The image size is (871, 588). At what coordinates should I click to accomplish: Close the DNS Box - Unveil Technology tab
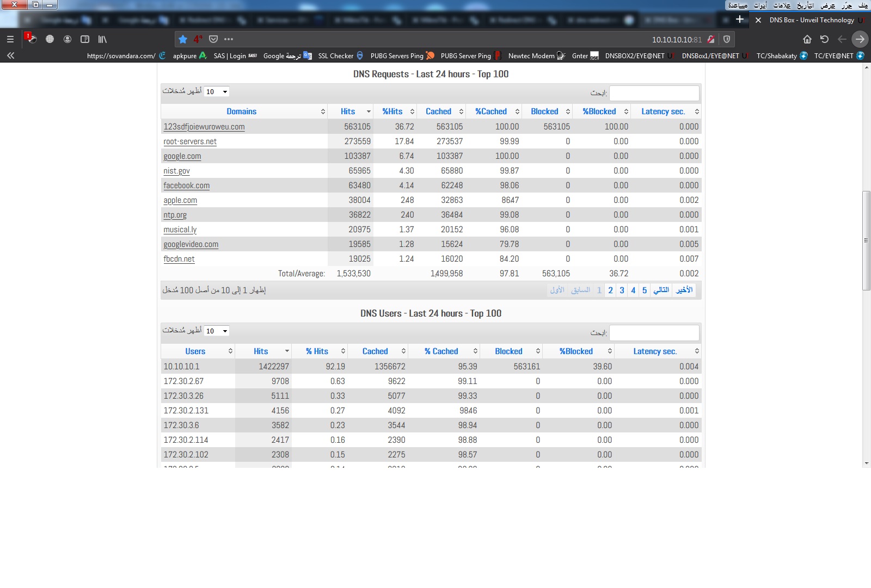click(758, 20)
